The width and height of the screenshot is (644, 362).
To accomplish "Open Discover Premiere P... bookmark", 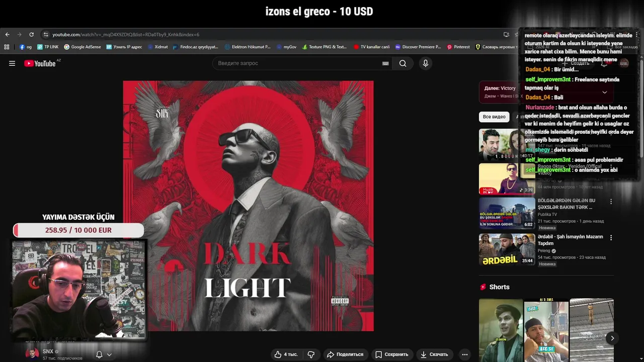I will [x=418, y=47].
